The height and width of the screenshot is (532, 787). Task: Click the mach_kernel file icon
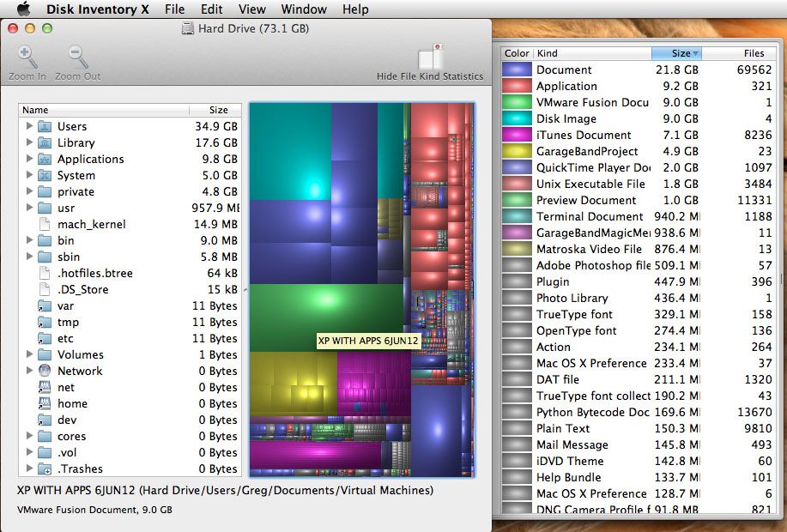45,224
